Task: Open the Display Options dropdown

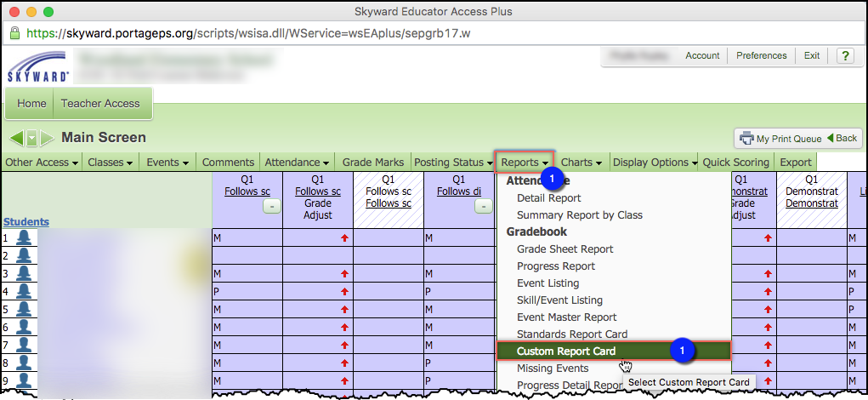Action: pos(655,163)
